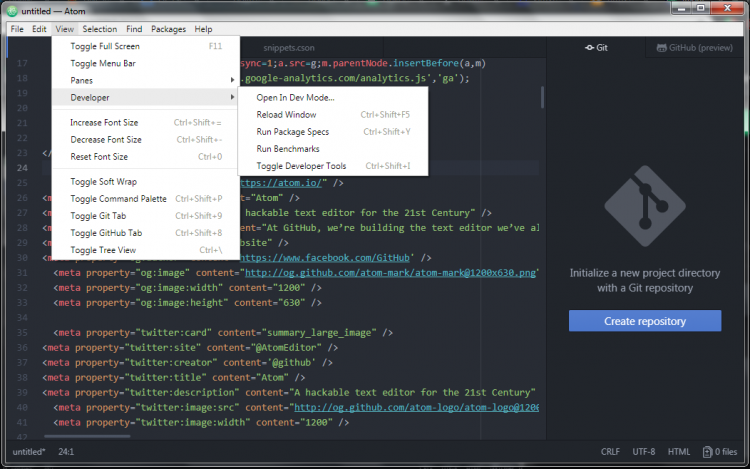The height and width of the screenshot is (469, 750).
Task: Expand the Panes submenu
Action: coord(145,81)
